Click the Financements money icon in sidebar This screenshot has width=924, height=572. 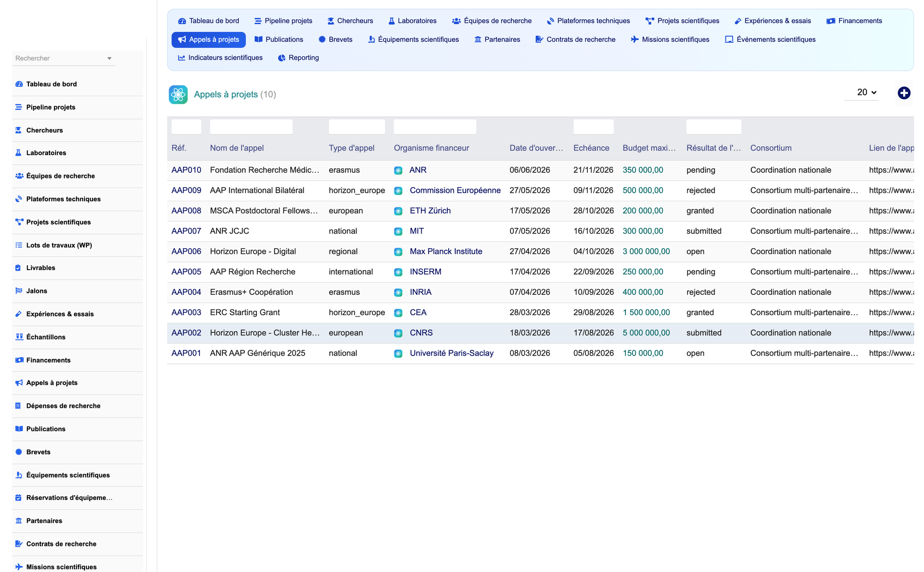pos(19,360)
